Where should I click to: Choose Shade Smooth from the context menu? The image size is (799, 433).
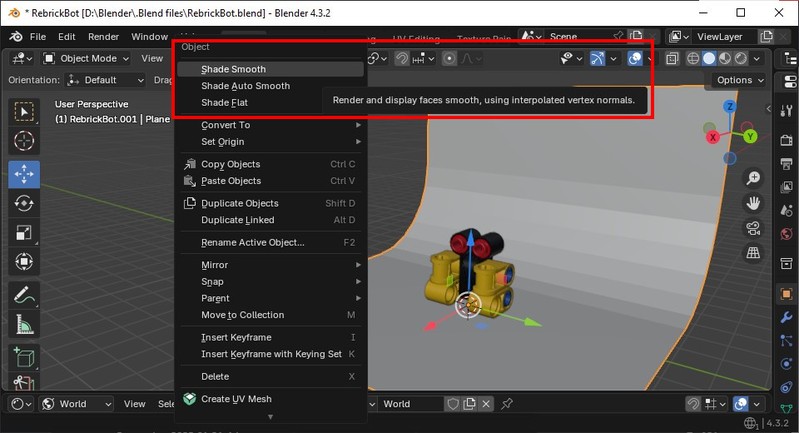click(x=233, y=70)
